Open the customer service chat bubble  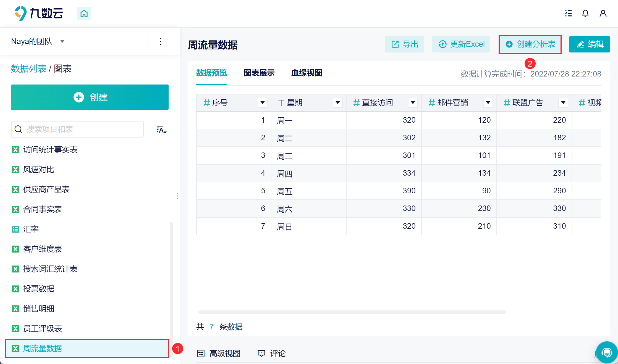(x=607, y=352)
